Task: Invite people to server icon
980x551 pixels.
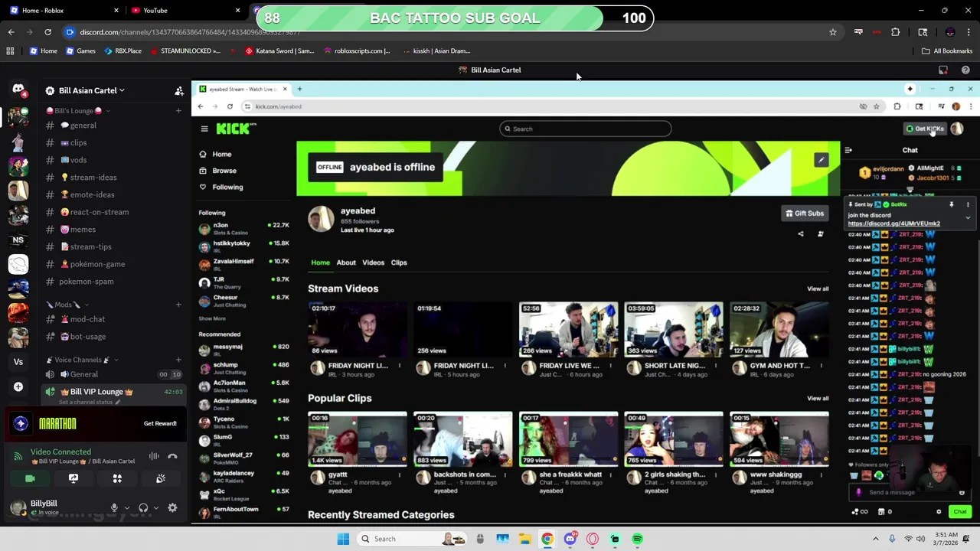Action: [x=179, y=90]
